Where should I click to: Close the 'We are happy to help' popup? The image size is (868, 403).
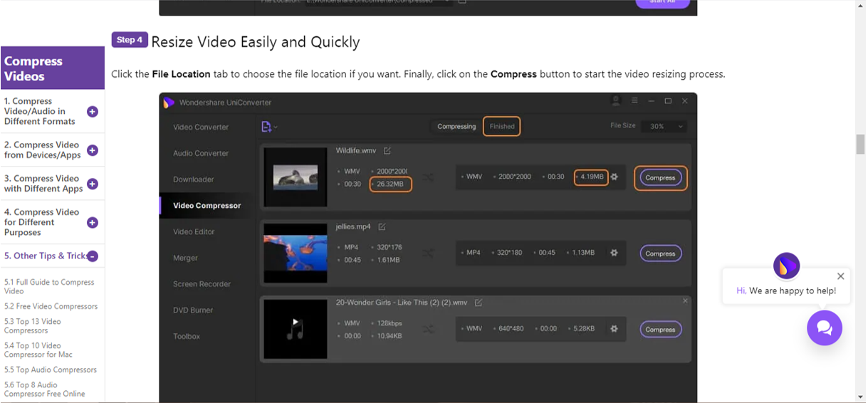pyautogui.click(x=840, y=276)
